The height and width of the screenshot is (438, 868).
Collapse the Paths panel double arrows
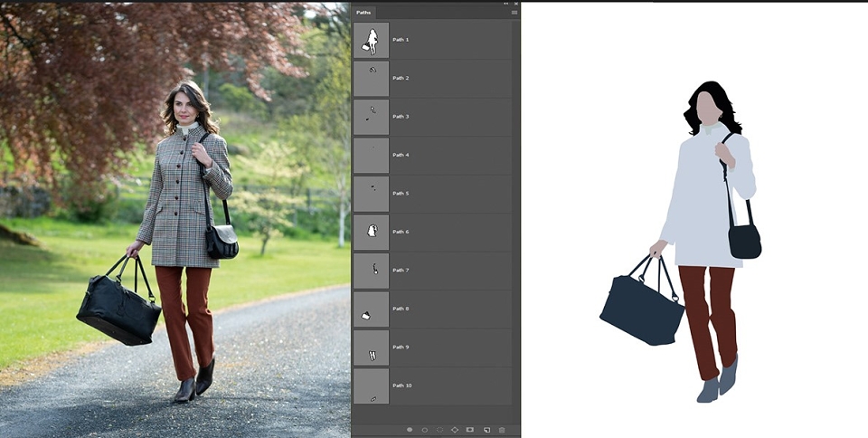[506, 4]
